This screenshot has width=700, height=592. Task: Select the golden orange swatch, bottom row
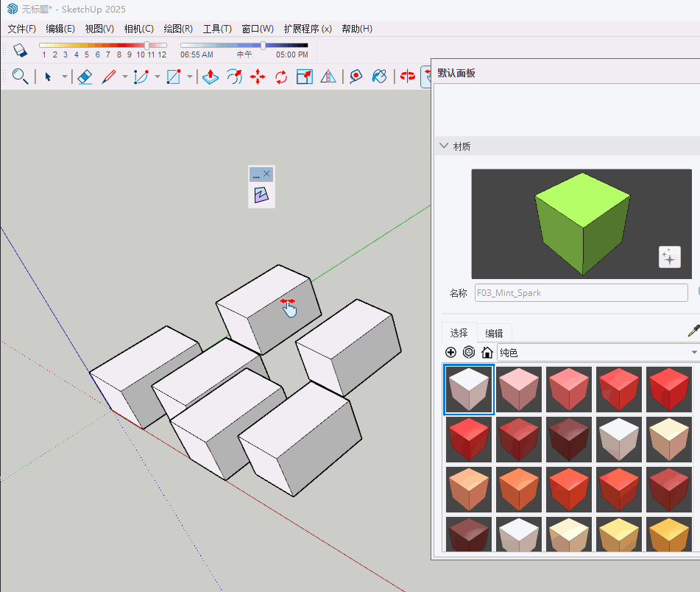tap(669, 535)
